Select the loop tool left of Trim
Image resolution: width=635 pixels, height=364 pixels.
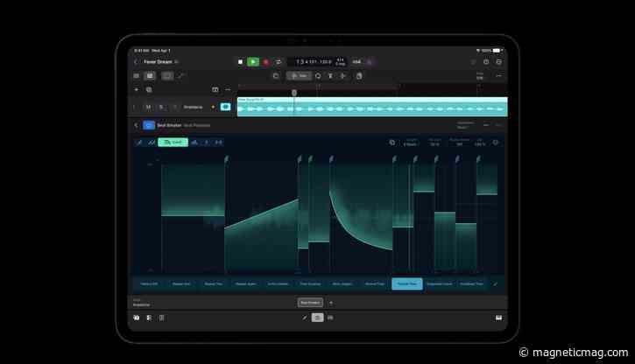276,75
